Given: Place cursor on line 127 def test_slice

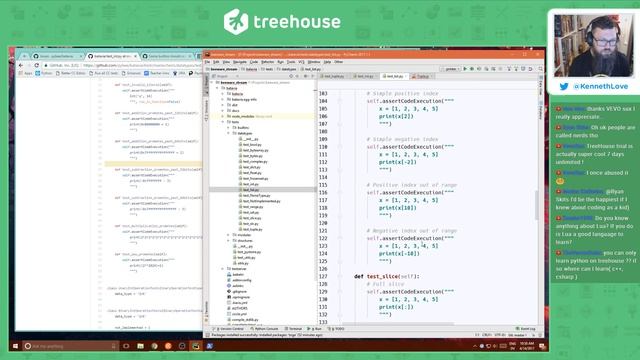Looking at the screenshot, I should click(387, 276).
